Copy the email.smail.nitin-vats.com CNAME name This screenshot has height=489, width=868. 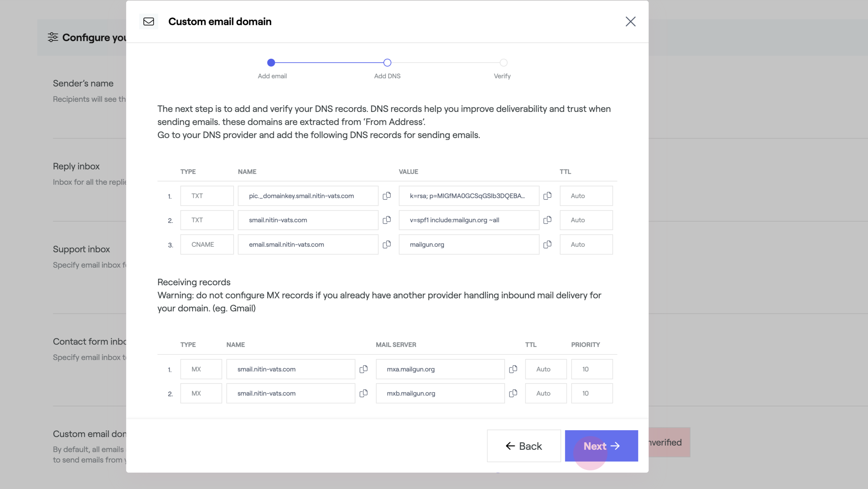387,244
